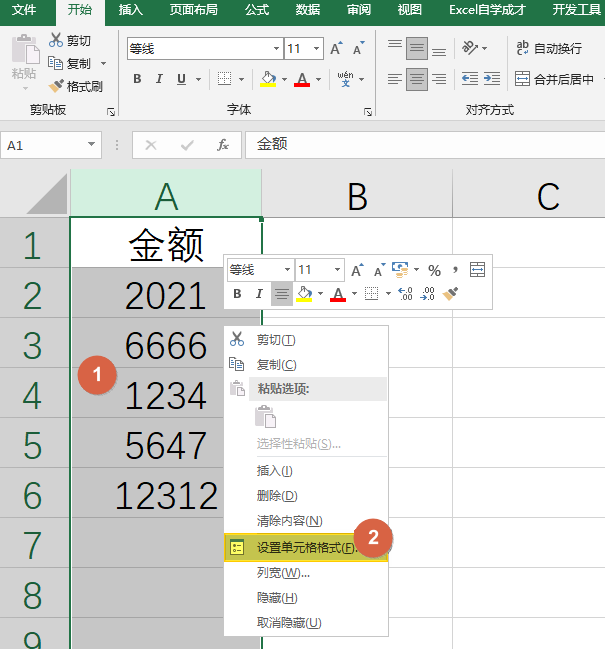Switch to the 公式 Formulas tab

[257, 10]
